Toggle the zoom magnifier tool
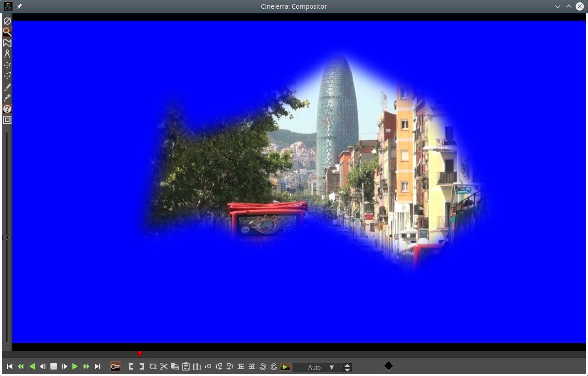The image size is (588, 376). [7, 32]
